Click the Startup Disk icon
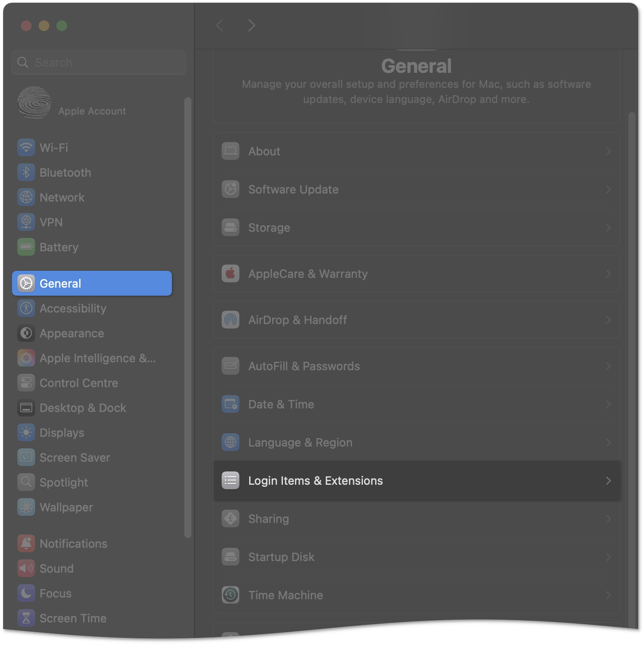Viewport: 644px width, 645px height. [231, 557]
